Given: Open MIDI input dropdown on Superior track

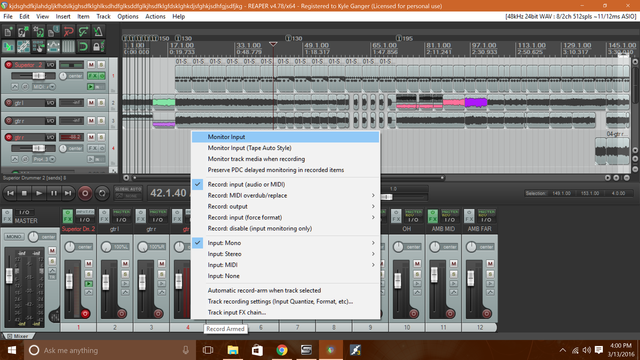Looking at the screenshot, I should click(44, 87).
